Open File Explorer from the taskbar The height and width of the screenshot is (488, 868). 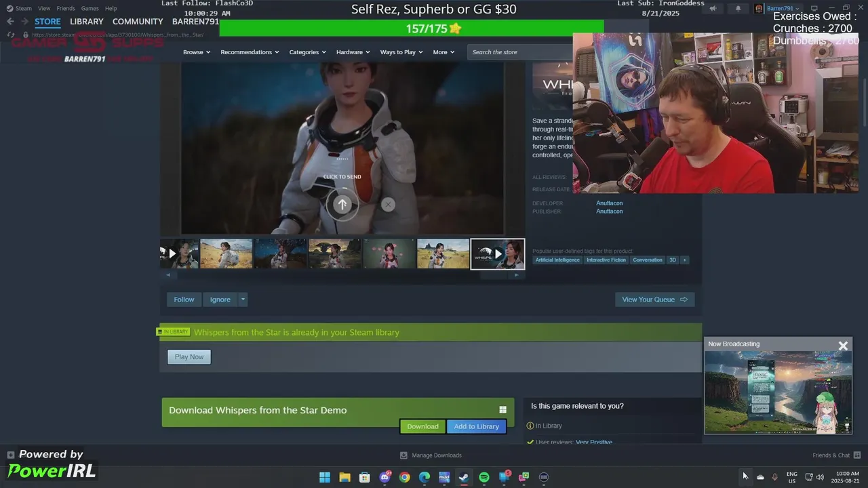click(x=344, y=477)
